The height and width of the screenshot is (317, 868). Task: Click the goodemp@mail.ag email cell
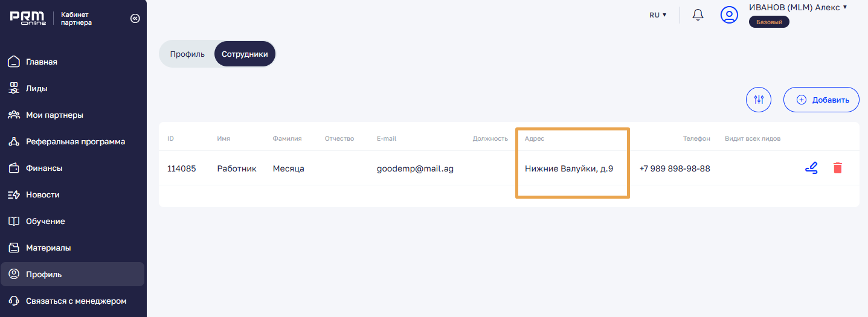tap(415, 168)
